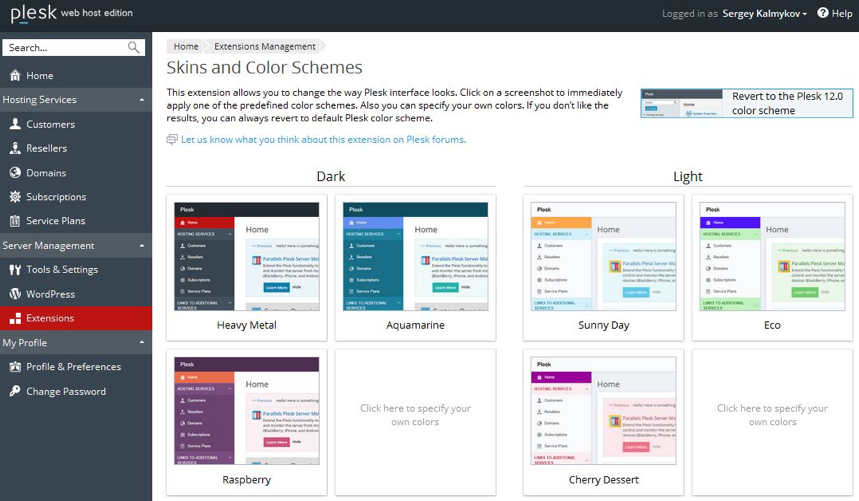Open Profile & Preferences
The image size is (859, 501).
click(76, 366)
